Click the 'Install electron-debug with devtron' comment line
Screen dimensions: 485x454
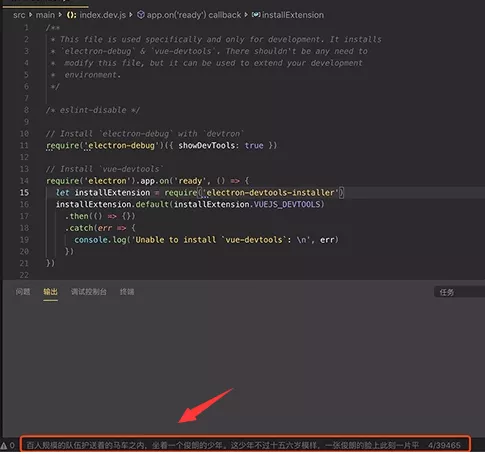(x=145, y=134)
